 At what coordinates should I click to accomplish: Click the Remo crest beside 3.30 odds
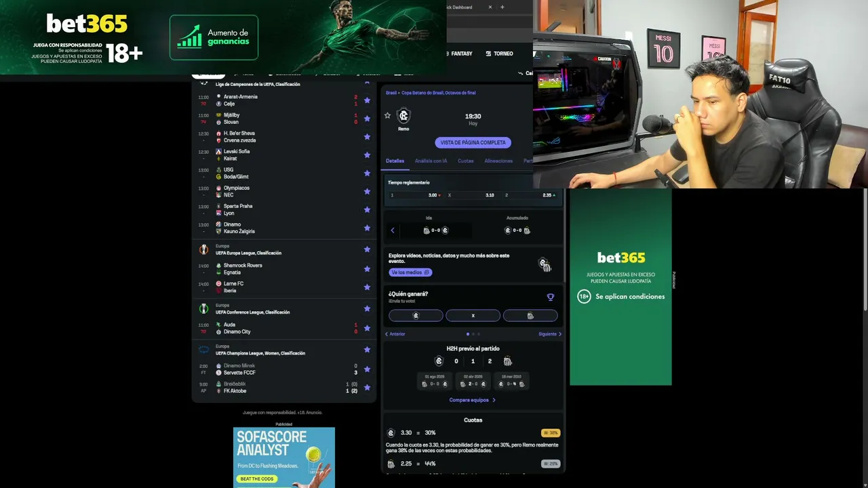(391, 433)
